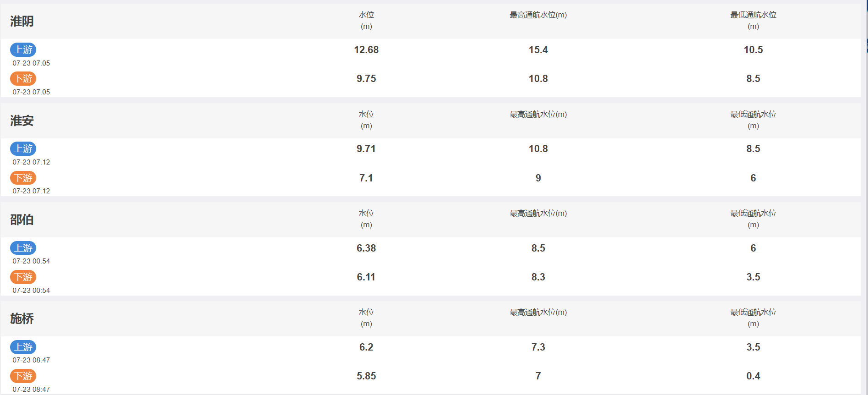868x395 pixels.
Task: Click the 下游 badge under 淮安
Action: coord(23,178)
